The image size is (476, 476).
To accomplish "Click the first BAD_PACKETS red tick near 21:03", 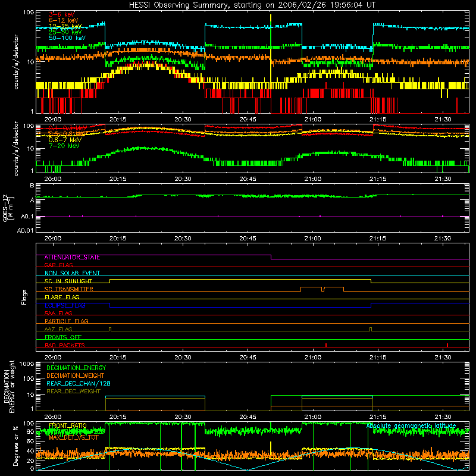I will point(326,345).
